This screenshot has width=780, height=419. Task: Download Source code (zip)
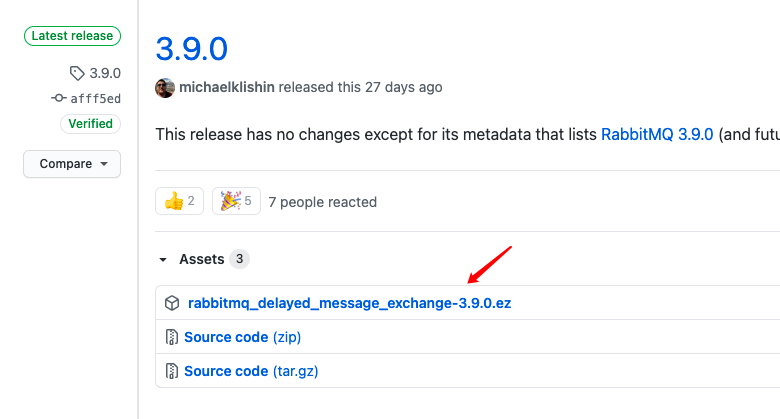pyautogui.click(x=242, y=337)
